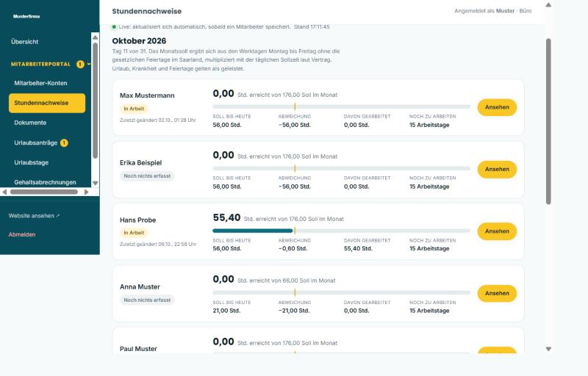Screen dimensions: 588x376
Task: Click the Oktober 2026 heading
Action: click(x=139, y=41)
